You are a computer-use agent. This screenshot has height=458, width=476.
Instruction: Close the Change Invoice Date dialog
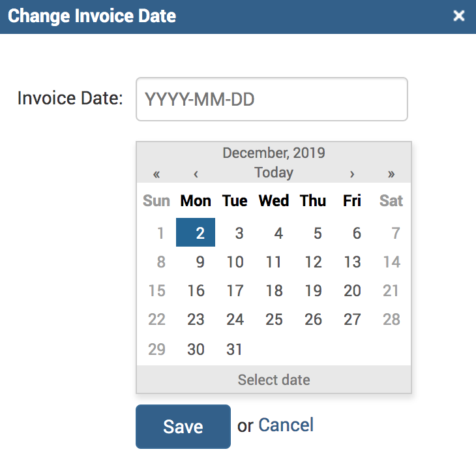pos(459,16)
